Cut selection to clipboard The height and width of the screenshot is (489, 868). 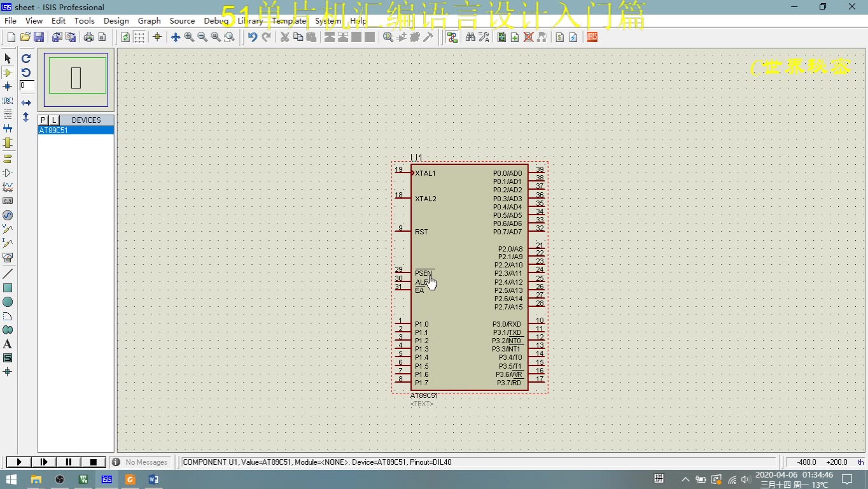click(x=284, y=38)
